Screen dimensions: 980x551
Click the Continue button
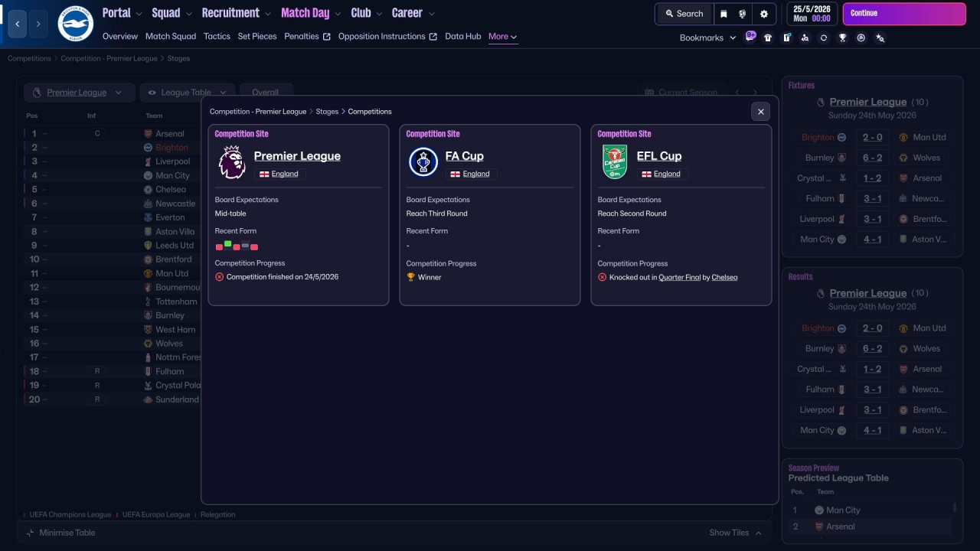904,14
